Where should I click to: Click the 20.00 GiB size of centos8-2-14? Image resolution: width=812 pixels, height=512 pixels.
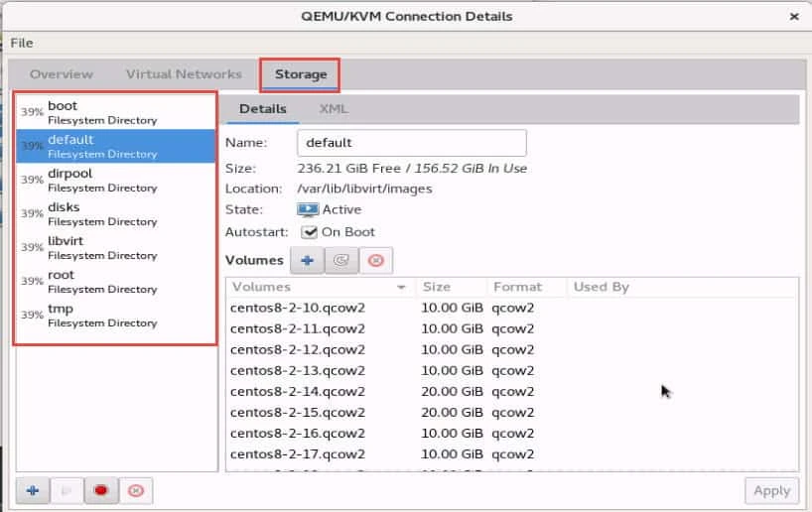point(452,391)
